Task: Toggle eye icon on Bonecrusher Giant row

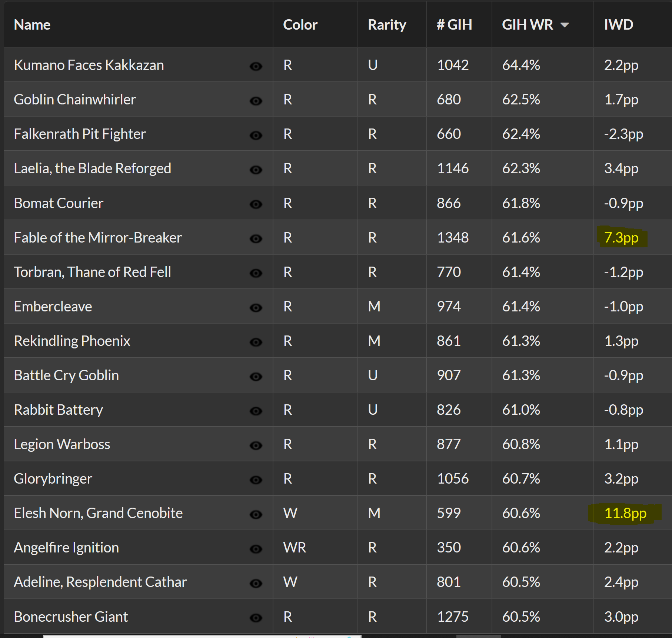Action: [x=256, y=618]
